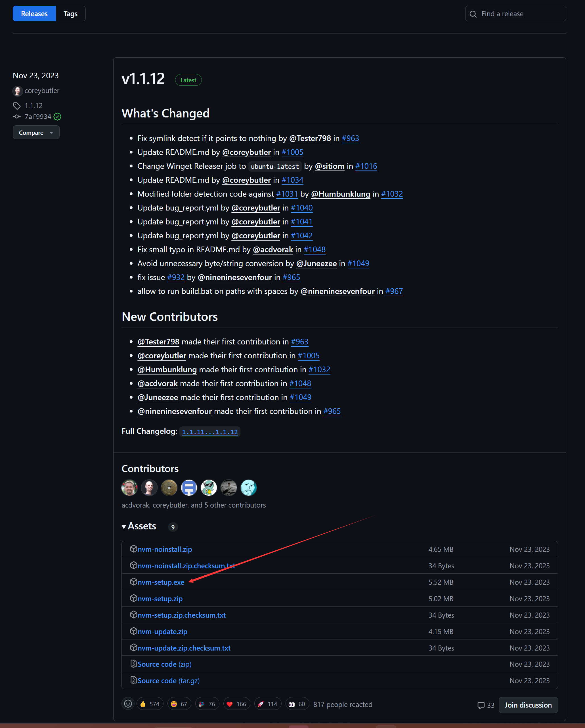Viewport: 585px width, 728px height.
Task: Open the Compare dropdown
Action: pos(36,133)
